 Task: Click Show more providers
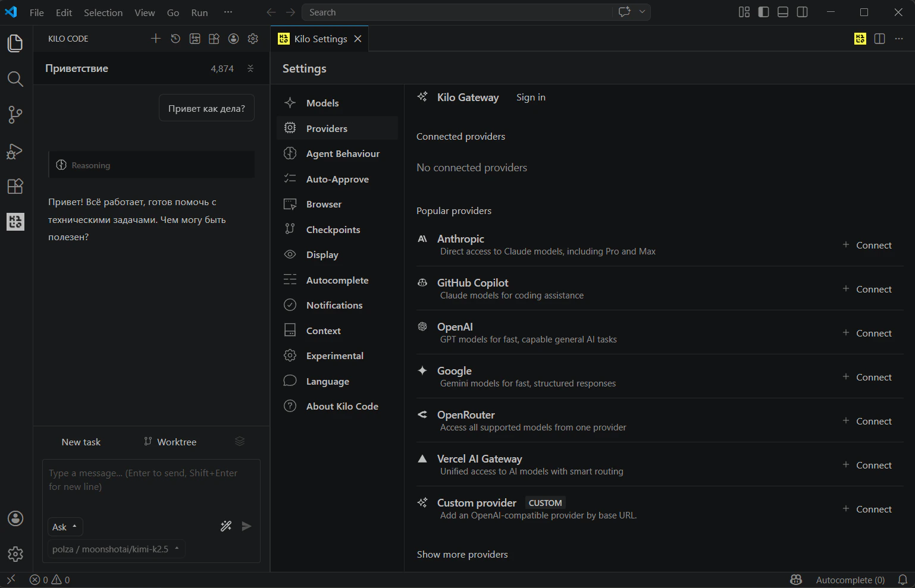click(462, 554)
